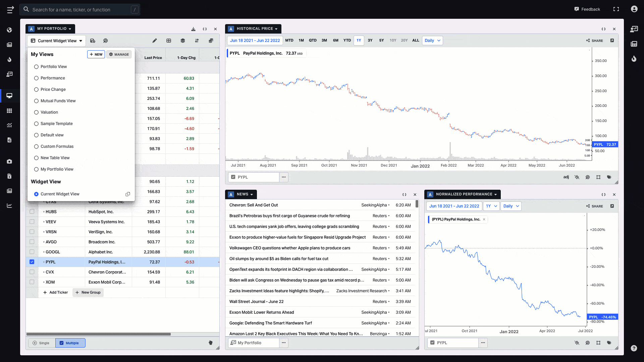Open the help question mark icon
The image size is (644, 362).
[x=634, y=348]
